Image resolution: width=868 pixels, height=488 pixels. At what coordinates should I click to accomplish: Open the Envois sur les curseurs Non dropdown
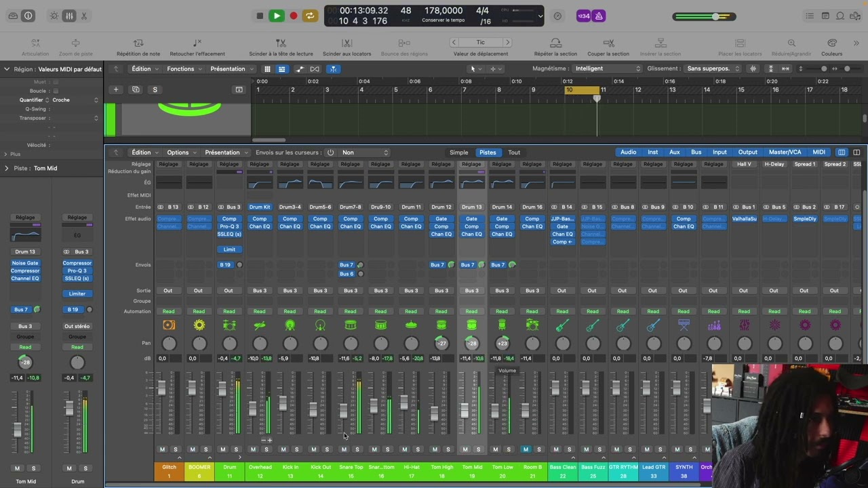coord(365,152)
